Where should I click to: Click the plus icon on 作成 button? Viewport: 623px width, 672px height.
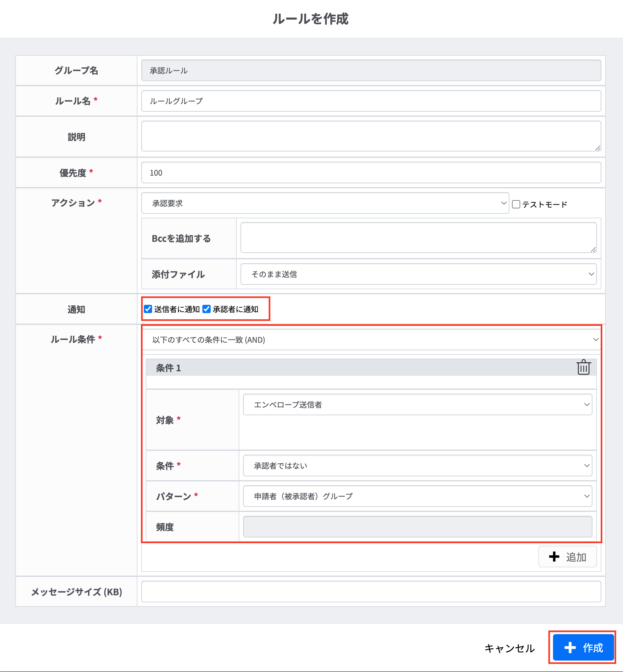click(x=570, y=647)
